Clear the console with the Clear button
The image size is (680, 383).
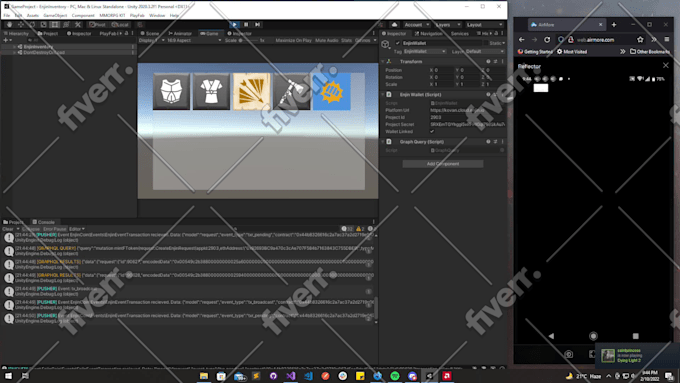pos(8,229)
